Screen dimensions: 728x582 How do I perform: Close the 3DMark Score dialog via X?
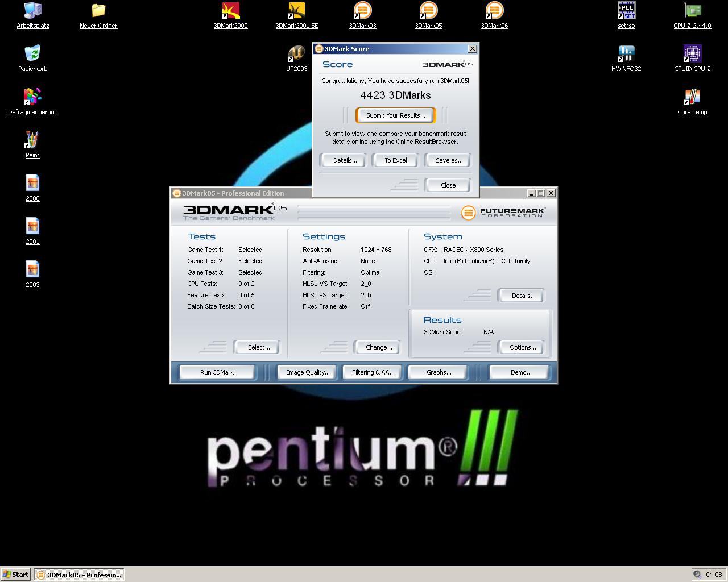472,49
